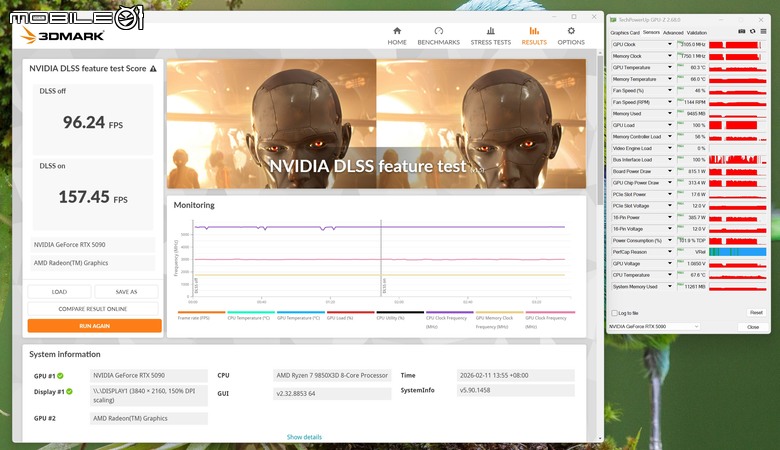Toggle CPU Clock Frequency legend series
This screenshot has width=780, height=450.
[450, 320]
